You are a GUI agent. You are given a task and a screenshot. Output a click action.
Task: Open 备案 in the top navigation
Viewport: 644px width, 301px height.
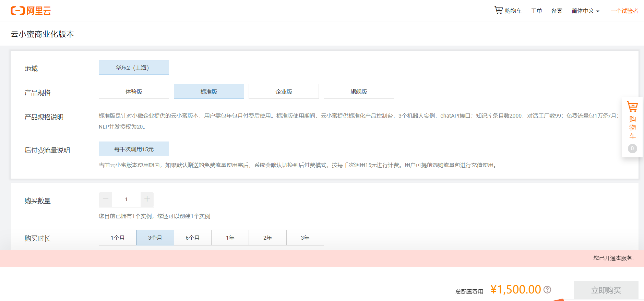[557, 11]
